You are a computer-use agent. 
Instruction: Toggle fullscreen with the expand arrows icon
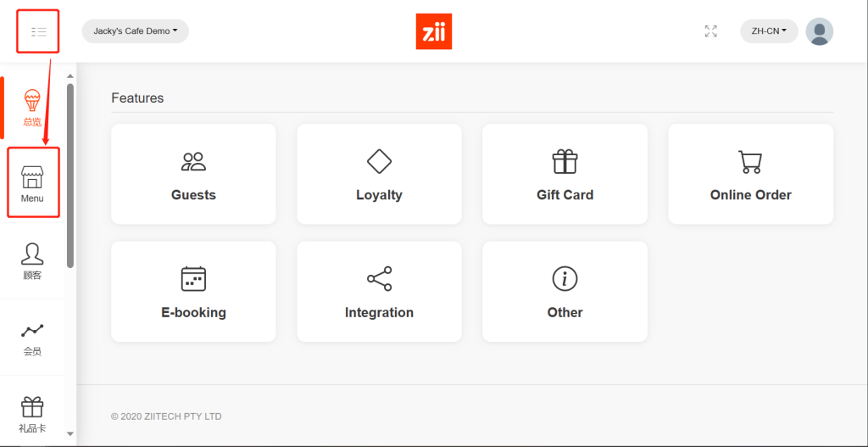point(711,31)
